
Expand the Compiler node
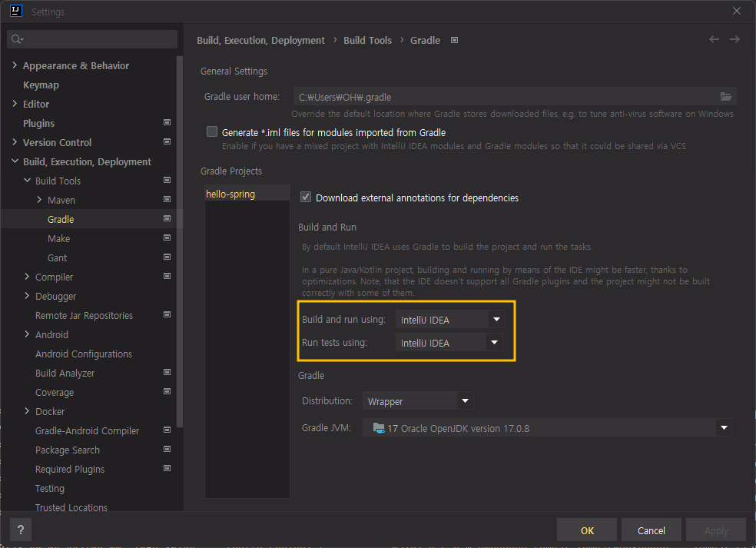click(27, 276)
